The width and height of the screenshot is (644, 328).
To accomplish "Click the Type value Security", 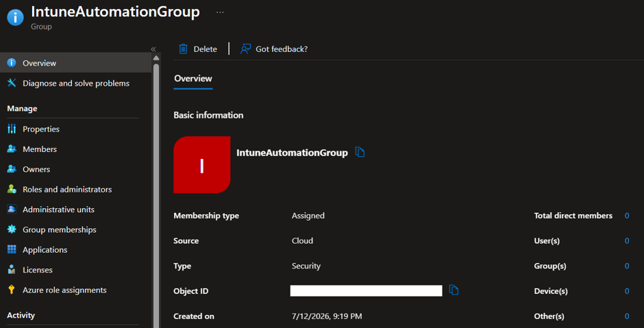I will [306, 266].
